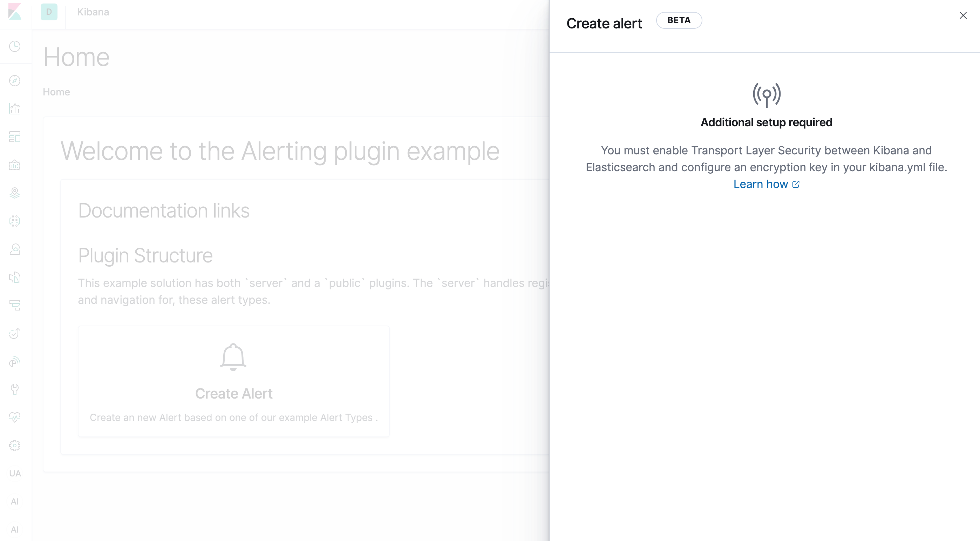Open Dashboard icon in sidebar

click(15, 137)
